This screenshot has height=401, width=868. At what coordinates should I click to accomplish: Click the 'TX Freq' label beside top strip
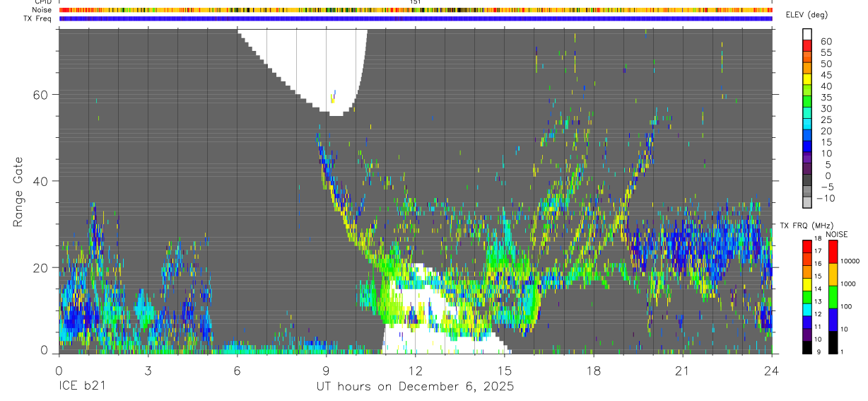point(38,18)
